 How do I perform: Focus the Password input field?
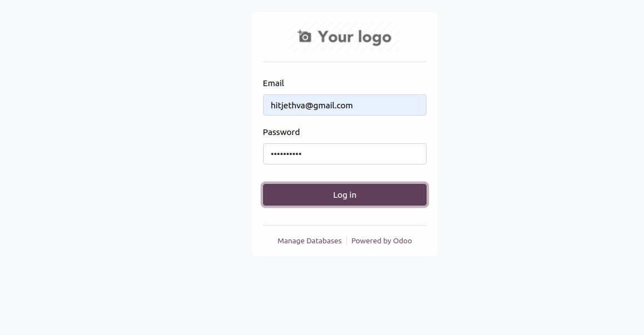344,154
